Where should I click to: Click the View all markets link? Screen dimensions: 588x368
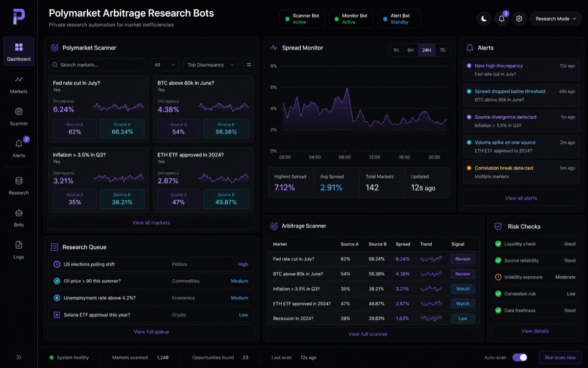151,223
